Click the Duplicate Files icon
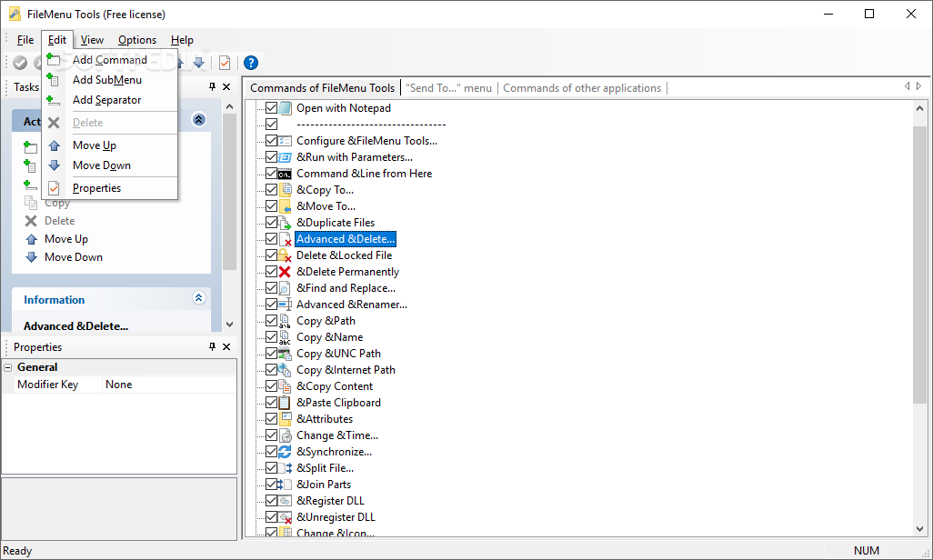 pyautogui.click(x=285, y=223)
